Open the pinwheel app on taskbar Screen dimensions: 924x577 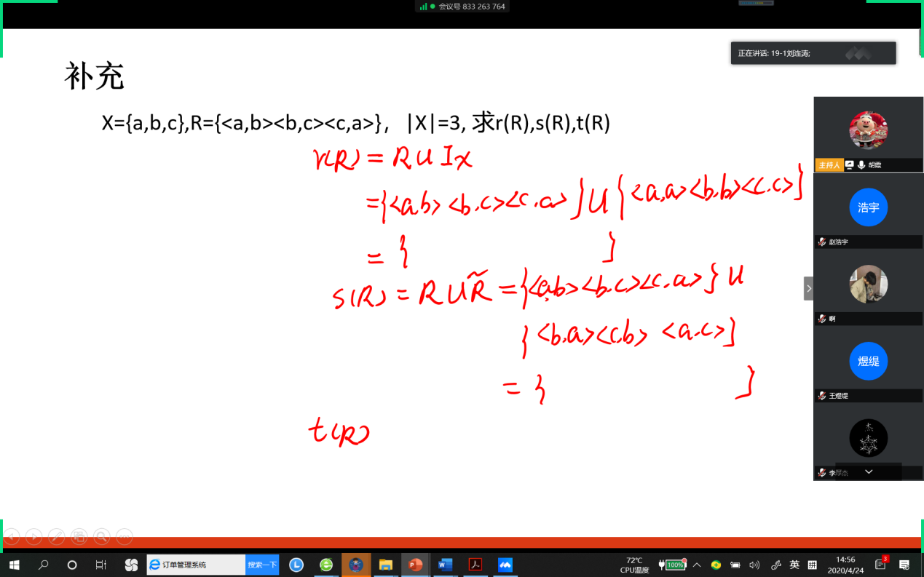(131, 565)
